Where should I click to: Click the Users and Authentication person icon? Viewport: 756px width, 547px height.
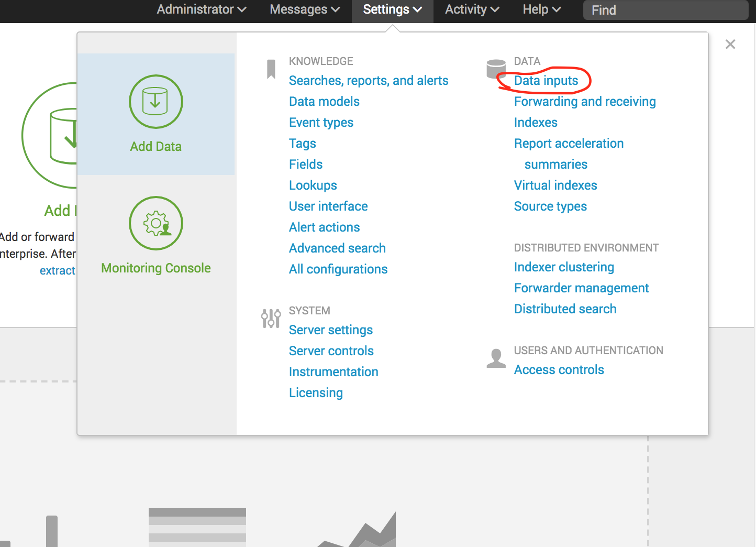[x=496, y=358]
